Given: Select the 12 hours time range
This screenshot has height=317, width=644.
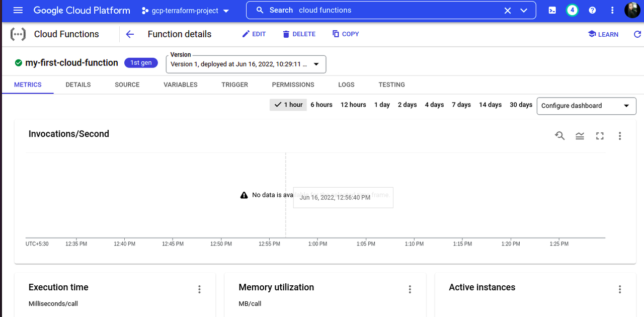Looking at the screenshot, I should (x=353, y=105).
